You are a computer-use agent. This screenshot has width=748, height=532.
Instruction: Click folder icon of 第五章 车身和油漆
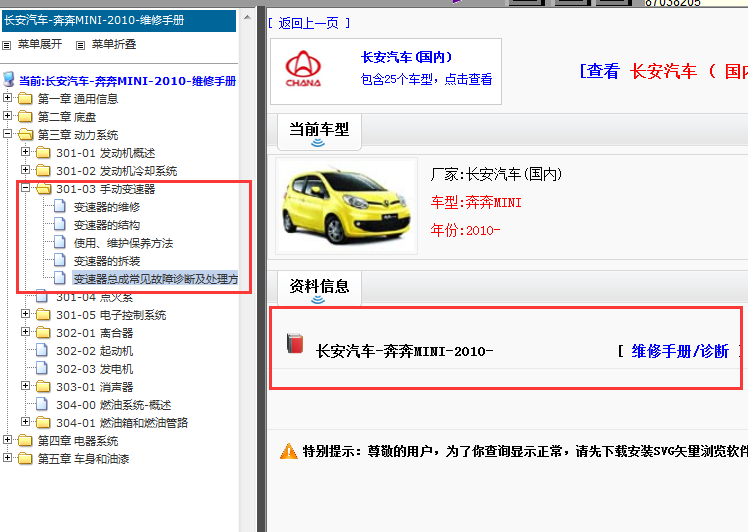(25, 459)
